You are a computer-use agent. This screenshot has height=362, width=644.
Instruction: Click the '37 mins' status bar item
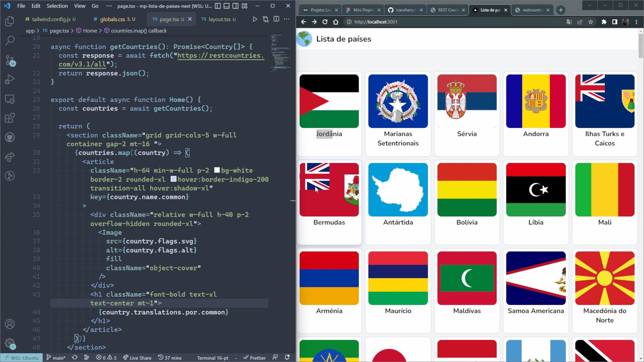170,358
